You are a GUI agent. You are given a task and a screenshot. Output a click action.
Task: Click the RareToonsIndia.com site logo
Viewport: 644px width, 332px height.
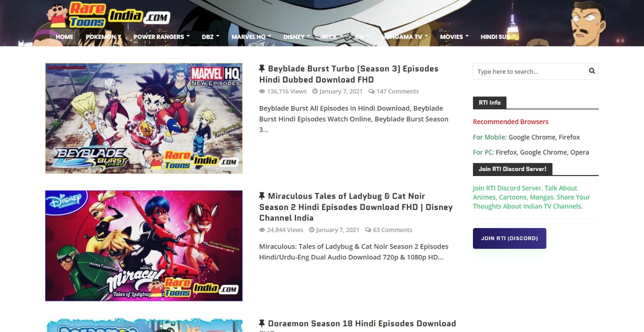click(x=107, y=16)
